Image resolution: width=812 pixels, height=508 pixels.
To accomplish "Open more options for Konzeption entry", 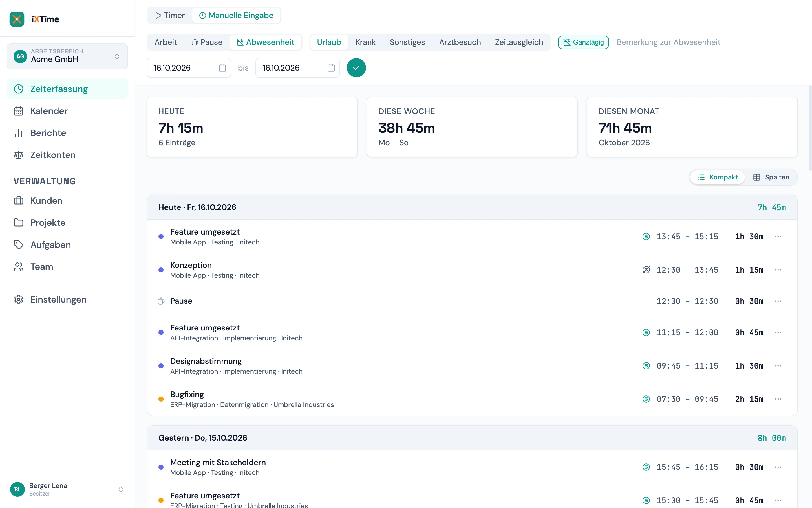I will point(778,270).
